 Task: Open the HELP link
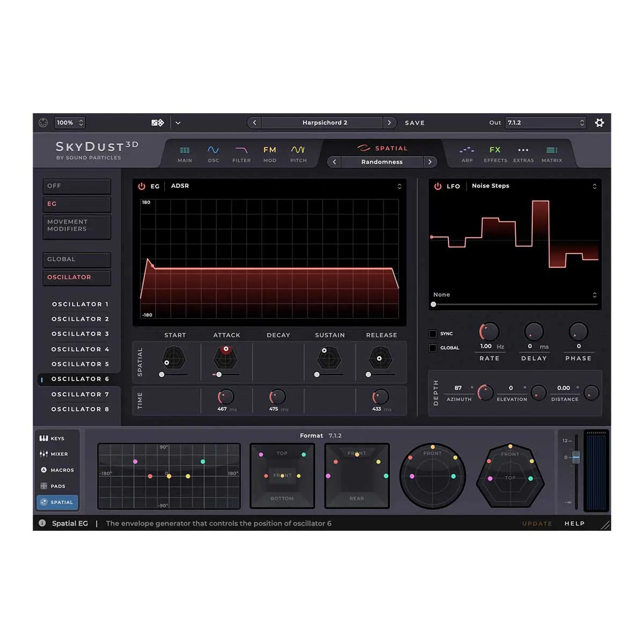(574, 523)
